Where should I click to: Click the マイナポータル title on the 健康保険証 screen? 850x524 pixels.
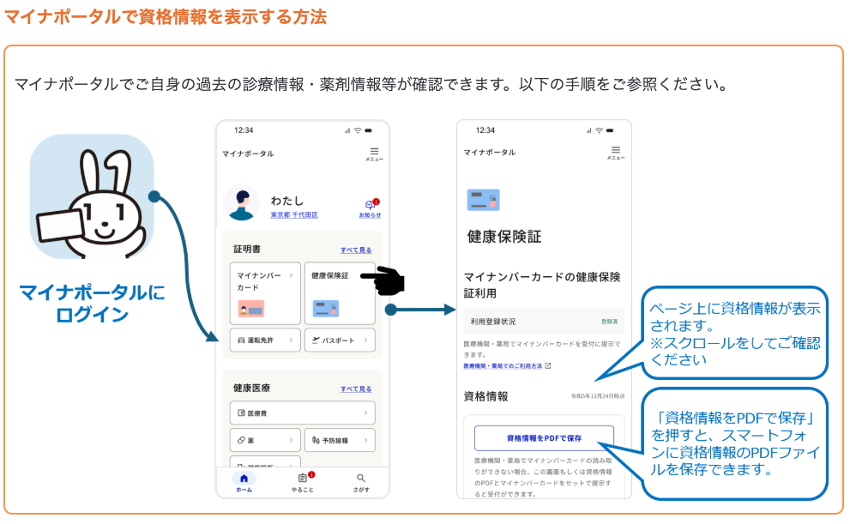point(490,152)
